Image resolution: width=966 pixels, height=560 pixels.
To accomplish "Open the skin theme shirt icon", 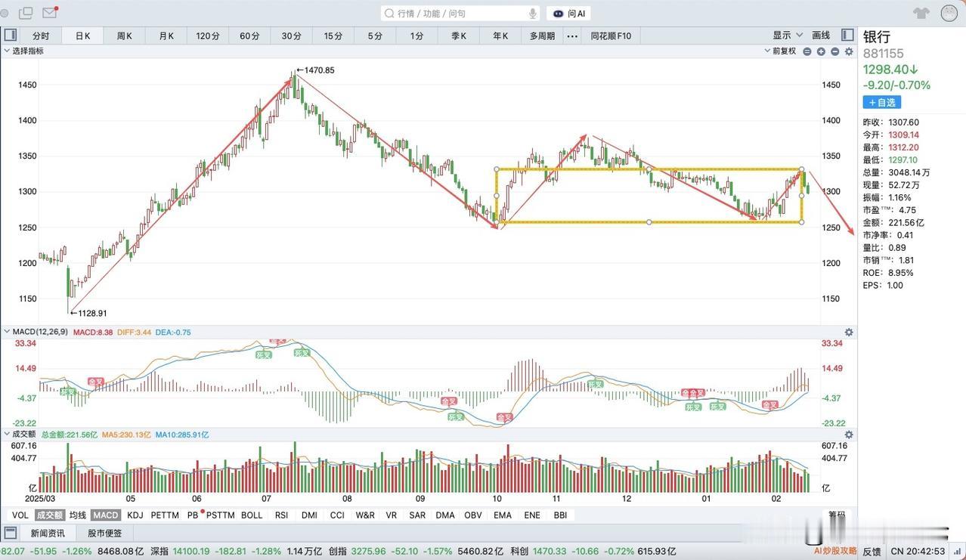I will coord(921,13).
